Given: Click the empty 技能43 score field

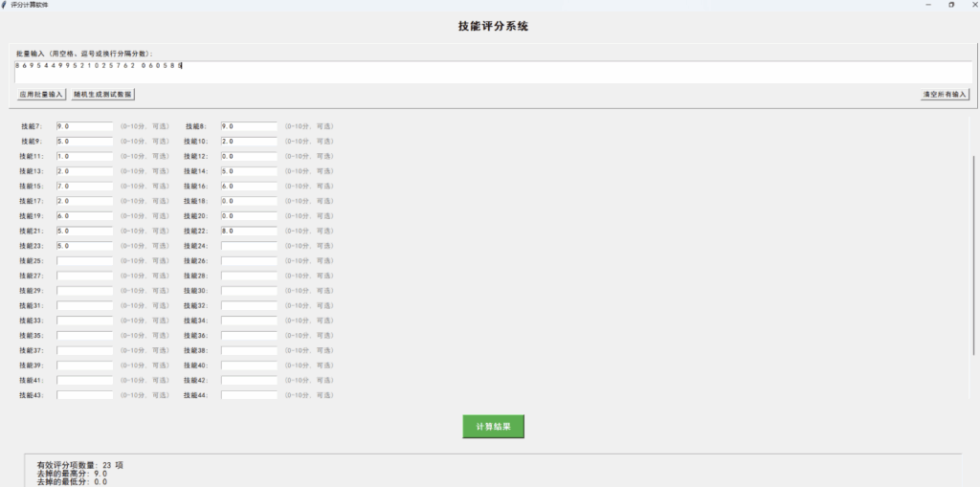Looking at the screenshot, I should [84, 395].
